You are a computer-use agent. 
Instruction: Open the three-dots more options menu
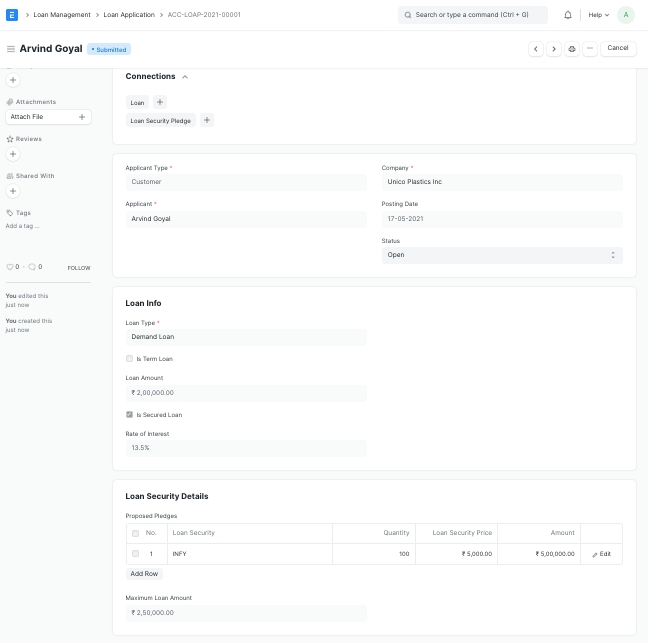click(590, 48)
